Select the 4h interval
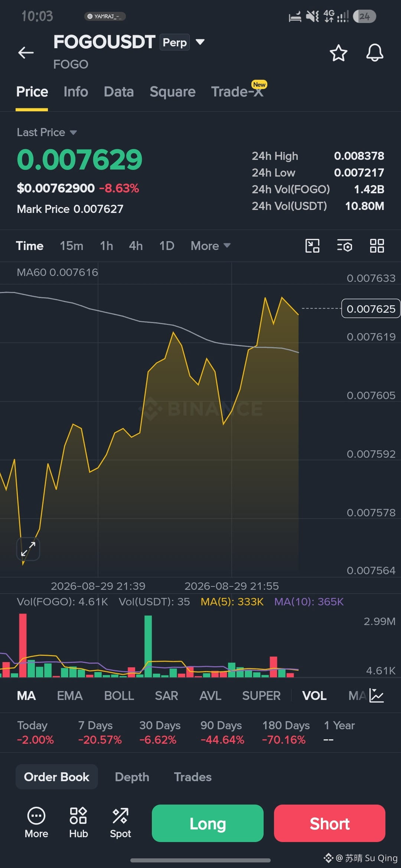Image resolution: width=401 pixels, height=868 pixels. click(136, 246)
